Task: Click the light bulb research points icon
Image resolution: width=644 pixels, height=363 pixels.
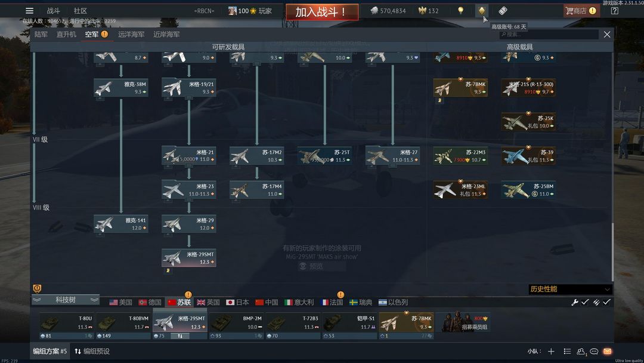Action: click(x=461, y=11)
